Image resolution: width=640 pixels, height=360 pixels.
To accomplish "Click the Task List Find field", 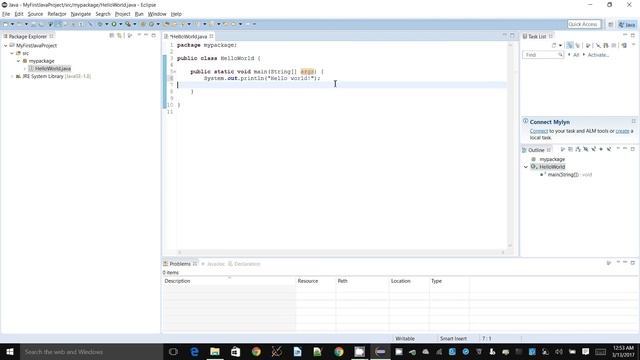I will pyautogui.click(x=543, y=55).
